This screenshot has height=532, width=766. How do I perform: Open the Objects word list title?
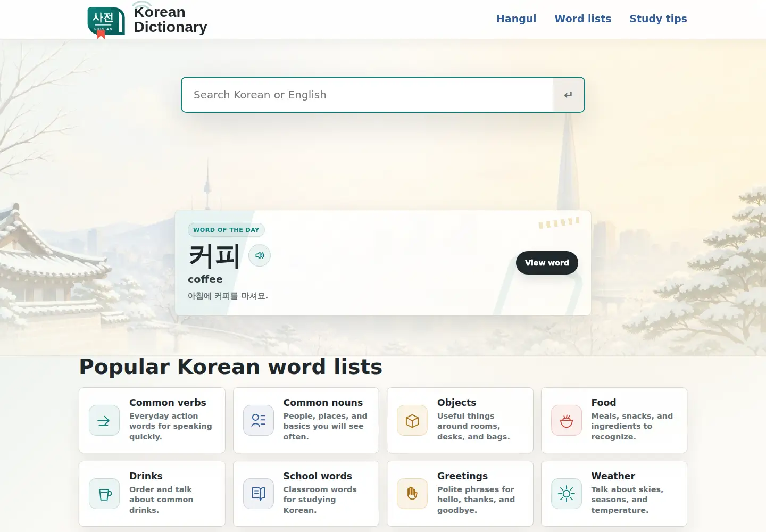click(457, 403)
